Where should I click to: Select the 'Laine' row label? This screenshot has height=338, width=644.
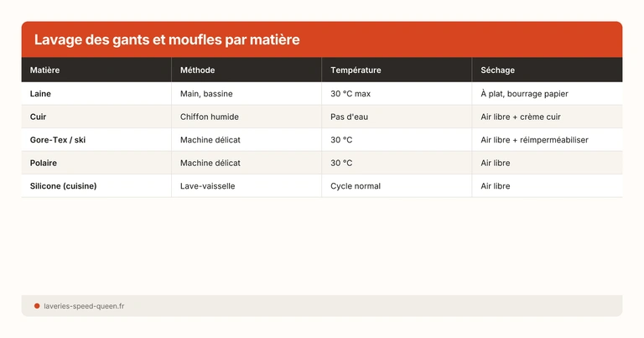click(x=40, y=94)
